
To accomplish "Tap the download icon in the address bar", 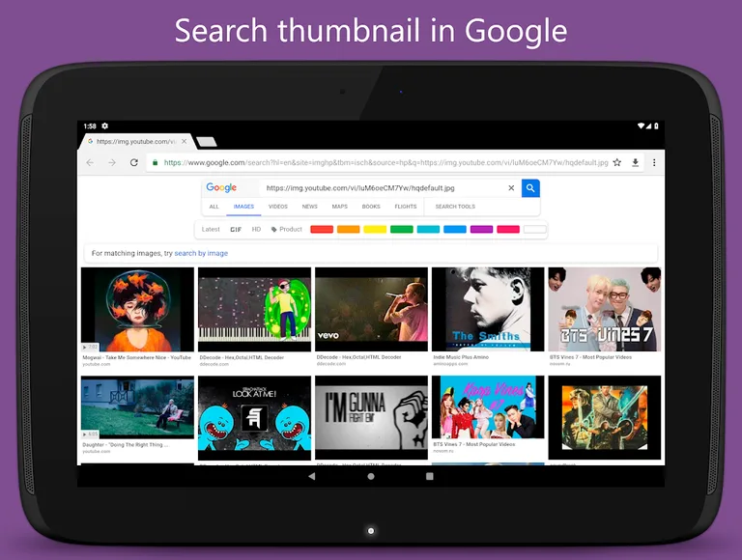I will [x=636, y=163].
